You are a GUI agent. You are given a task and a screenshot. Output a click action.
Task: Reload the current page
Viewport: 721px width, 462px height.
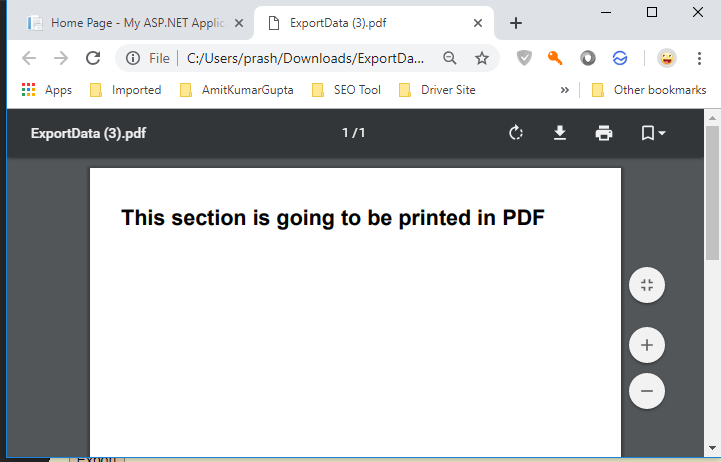(93, 58)
